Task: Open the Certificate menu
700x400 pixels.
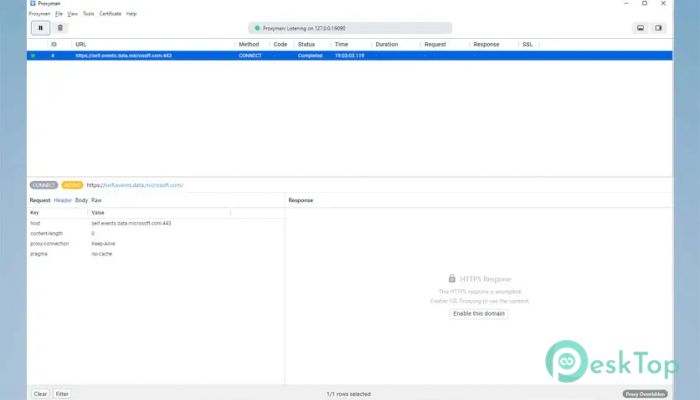Action: point(110,14)
